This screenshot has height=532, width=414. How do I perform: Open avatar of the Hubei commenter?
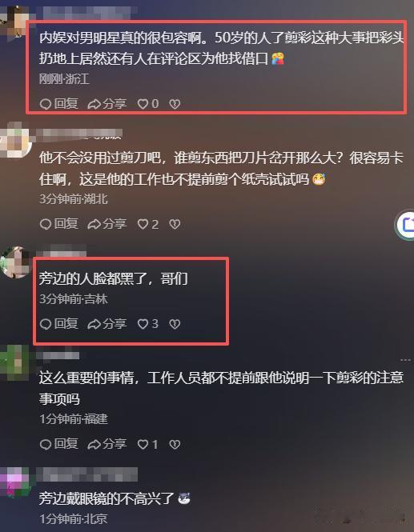[15, 141]
